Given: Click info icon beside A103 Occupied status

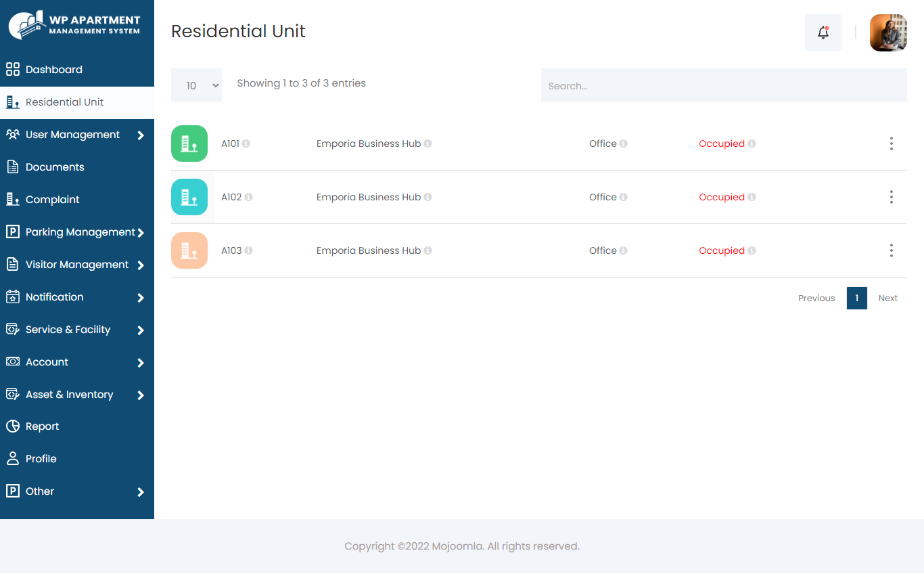Looking at the screenshot, I should pyautogui.click(x=752, y=250).
